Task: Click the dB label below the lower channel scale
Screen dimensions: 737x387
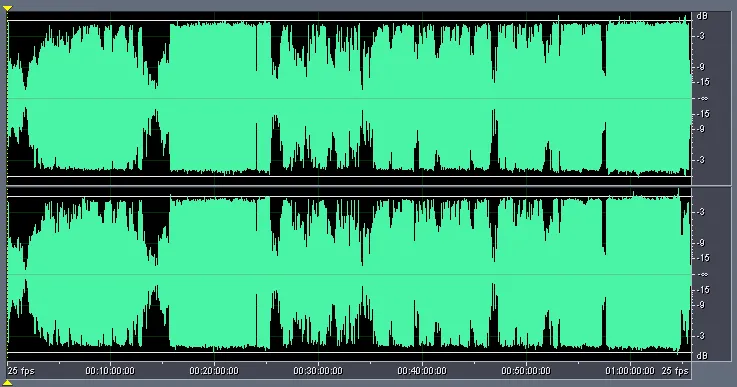Action: click(702, 355)
